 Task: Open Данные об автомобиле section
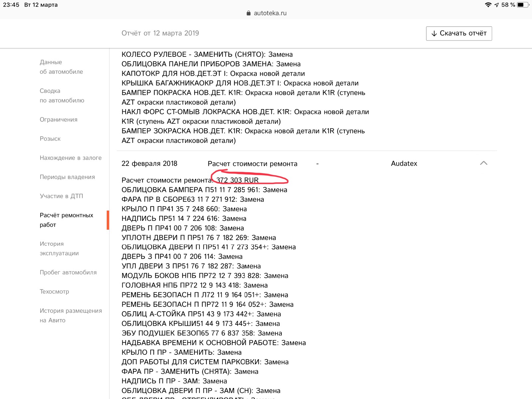pos(61,67)
